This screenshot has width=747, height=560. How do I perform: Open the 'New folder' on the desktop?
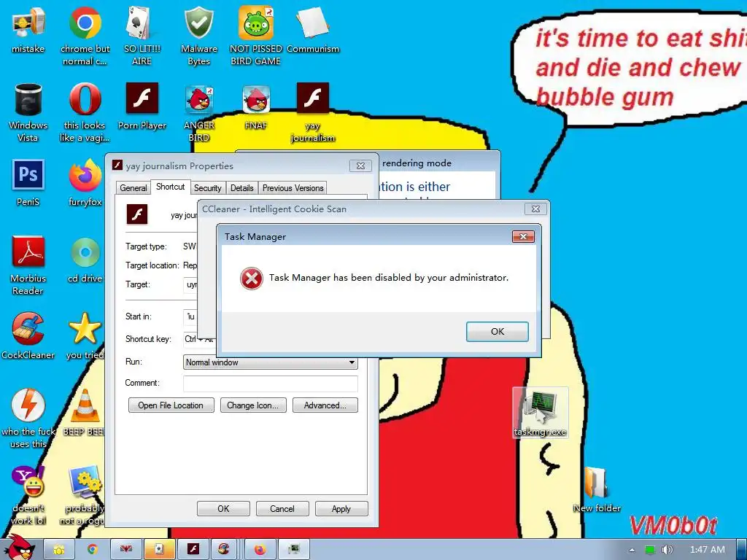point(597,489)
